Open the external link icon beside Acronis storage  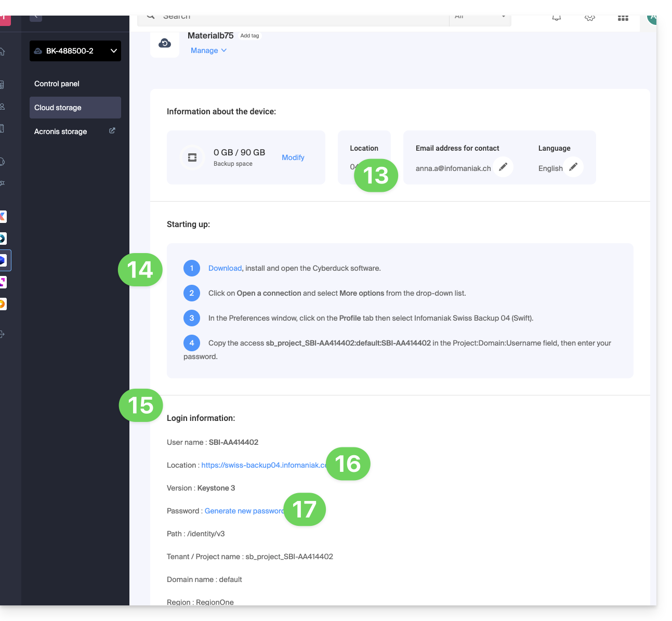[x=112, y=131]
